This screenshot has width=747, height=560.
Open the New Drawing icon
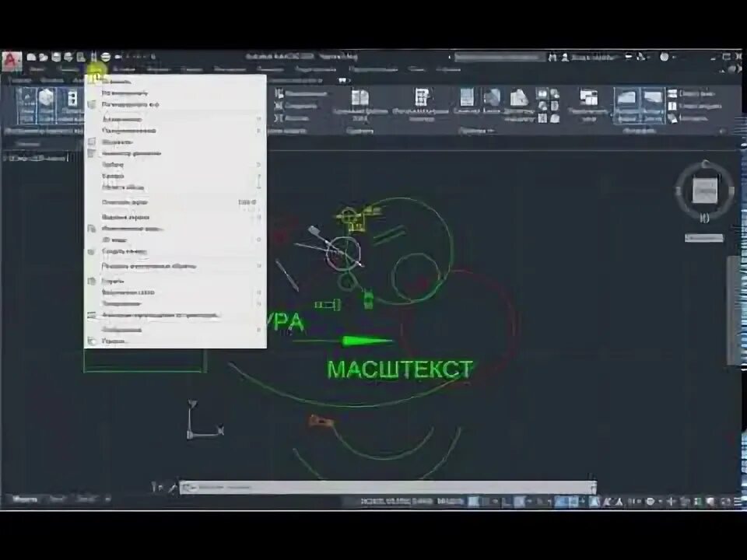click(x=30, y=57)
